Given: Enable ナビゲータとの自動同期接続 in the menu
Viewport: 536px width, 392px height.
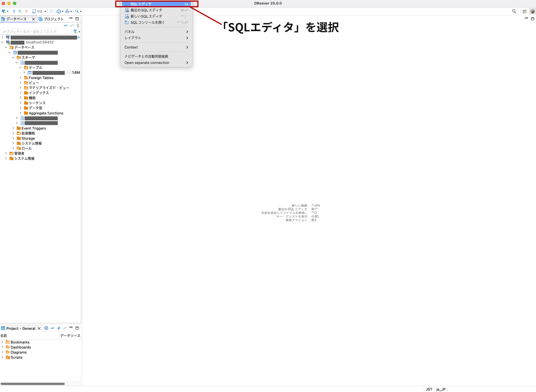Looking at the screenshot, I should [146, 56].
